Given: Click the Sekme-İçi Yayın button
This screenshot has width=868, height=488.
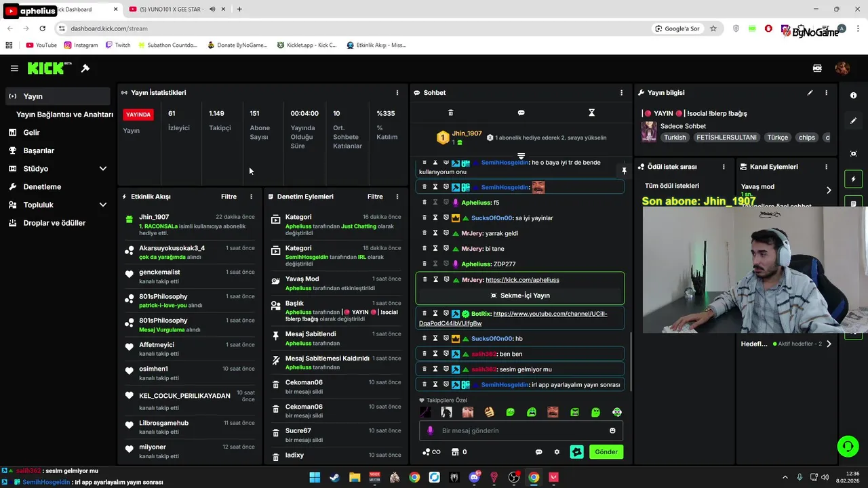Looking at the screenshot, I should pos(520,296).
